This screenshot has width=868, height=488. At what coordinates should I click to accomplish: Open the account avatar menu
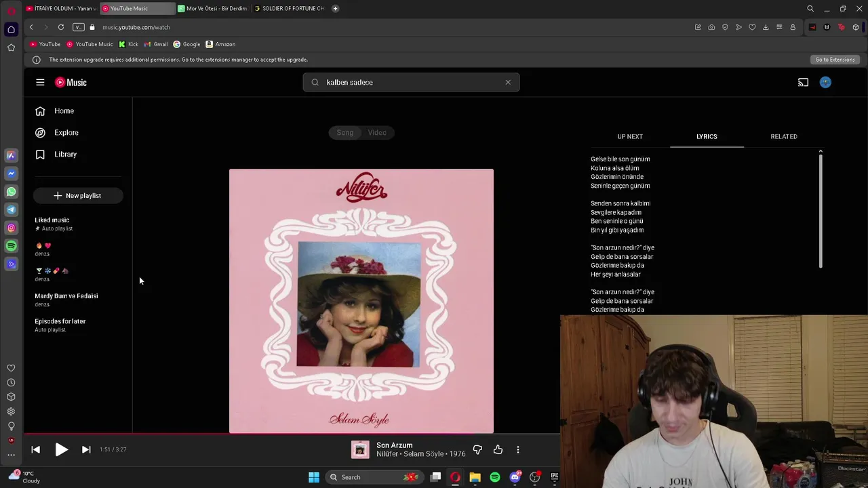pyautogui.click(x=825, y=82)
